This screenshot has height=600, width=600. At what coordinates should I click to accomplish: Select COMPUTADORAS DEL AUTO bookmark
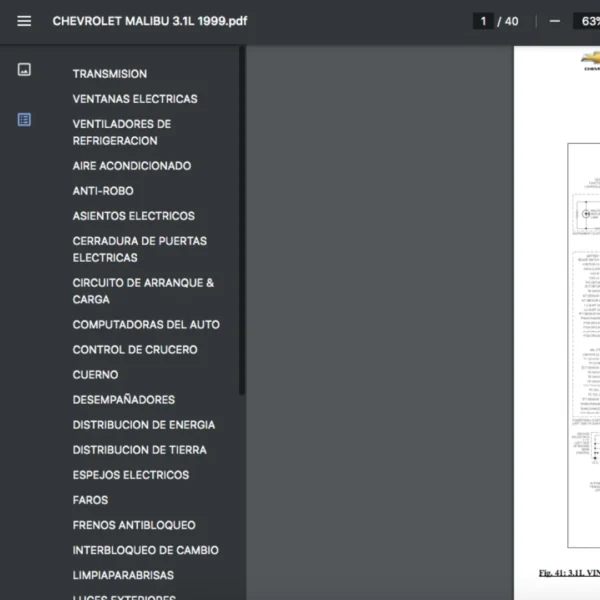146,324
